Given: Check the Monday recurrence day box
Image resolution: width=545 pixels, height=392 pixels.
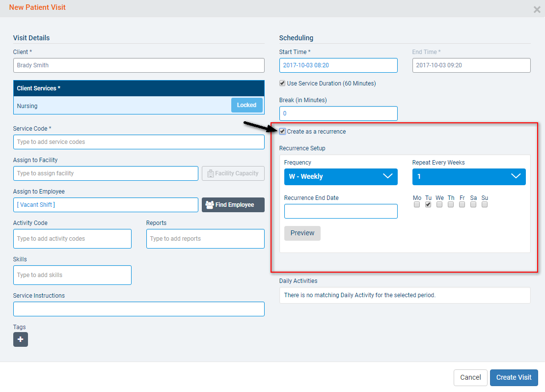Looking at the screenshot, I should click(417, 205).
